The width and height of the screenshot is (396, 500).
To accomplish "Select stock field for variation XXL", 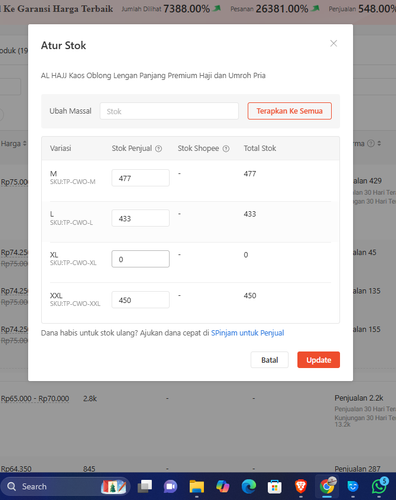I will [x=140, y=300].
